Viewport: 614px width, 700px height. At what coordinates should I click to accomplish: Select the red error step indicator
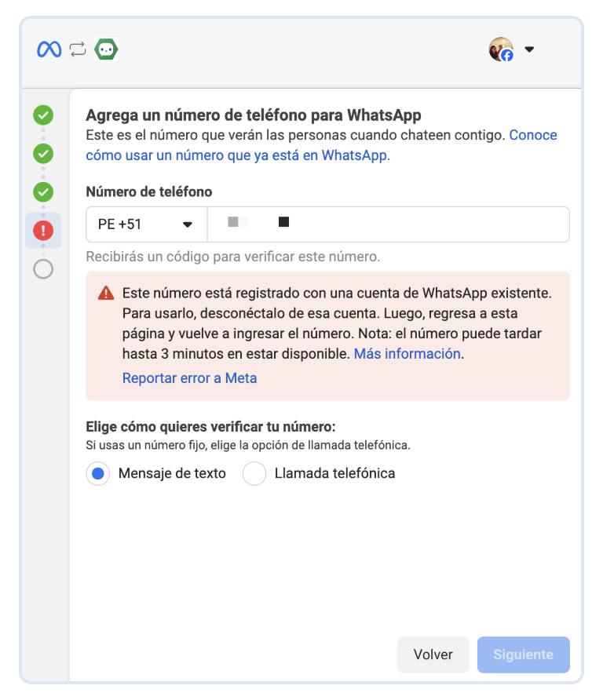click(x=43, y=231)
